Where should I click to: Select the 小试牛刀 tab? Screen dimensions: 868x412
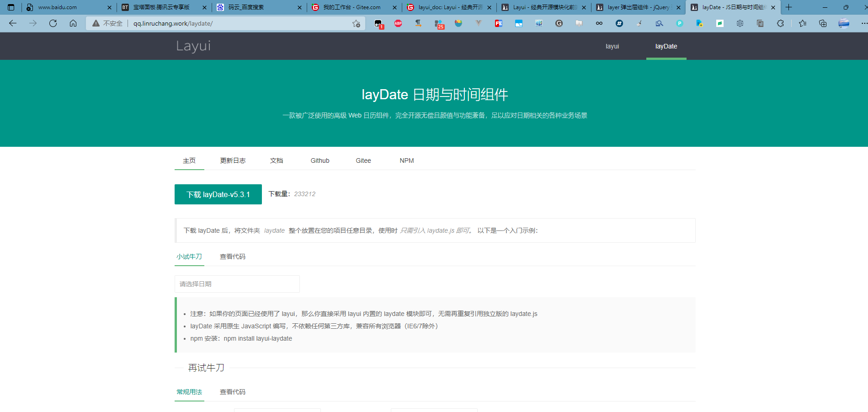point(189,257)
